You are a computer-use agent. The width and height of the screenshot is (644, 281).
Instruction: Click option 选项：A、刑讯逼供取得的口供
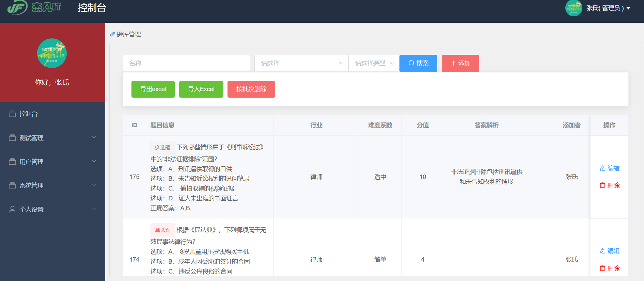(x=191, y=169)
